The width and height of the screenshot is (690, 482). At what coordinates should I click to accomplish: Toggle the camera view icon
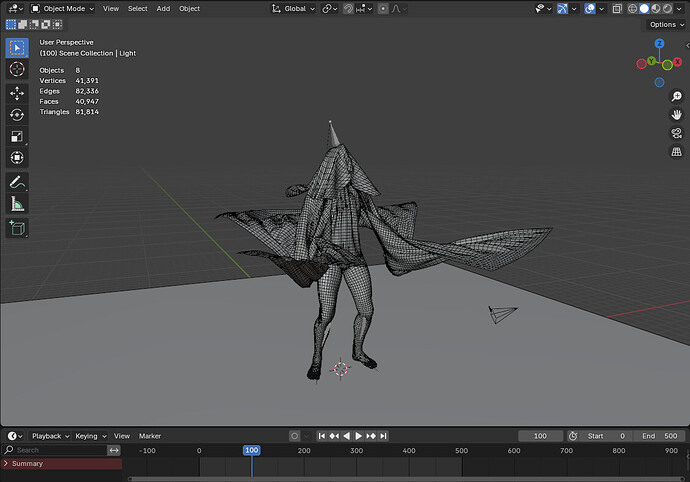pyautogui.click(x=676, y=133)
